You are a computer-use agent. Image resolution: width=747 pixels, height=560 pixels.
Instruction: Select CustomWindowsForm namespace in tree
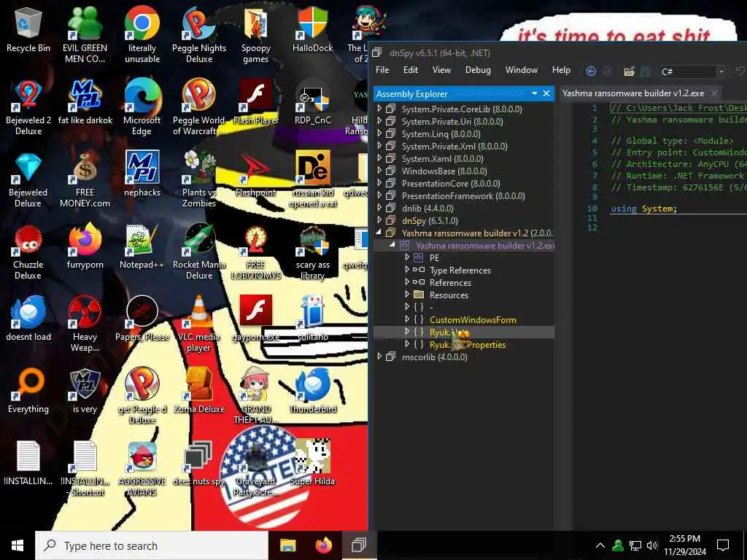[x=473, y=320]
